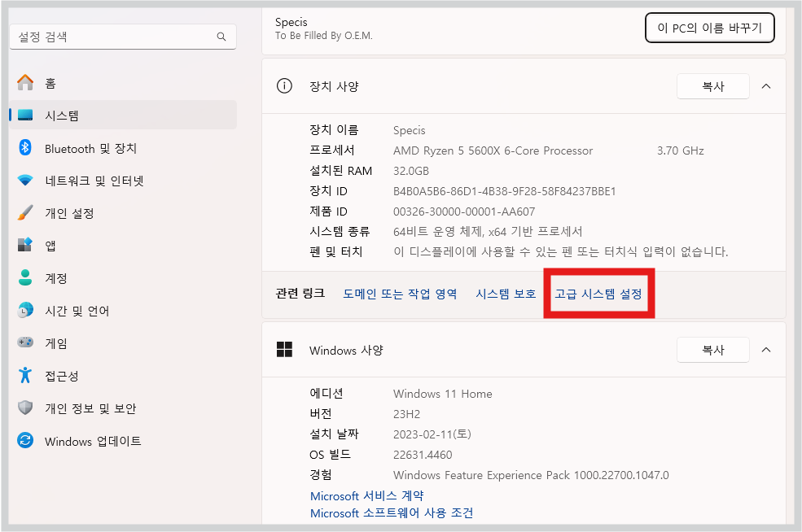Click version value 23H2
This screenshot has width=802, height=532.
[x=406, y=414]
